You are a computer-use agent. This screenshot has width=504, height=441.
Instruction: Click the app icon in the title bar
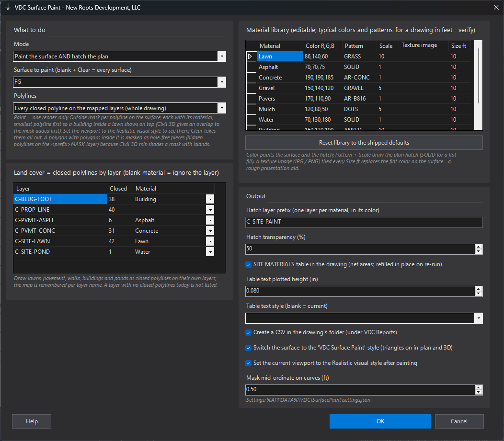tap(8, 7)
